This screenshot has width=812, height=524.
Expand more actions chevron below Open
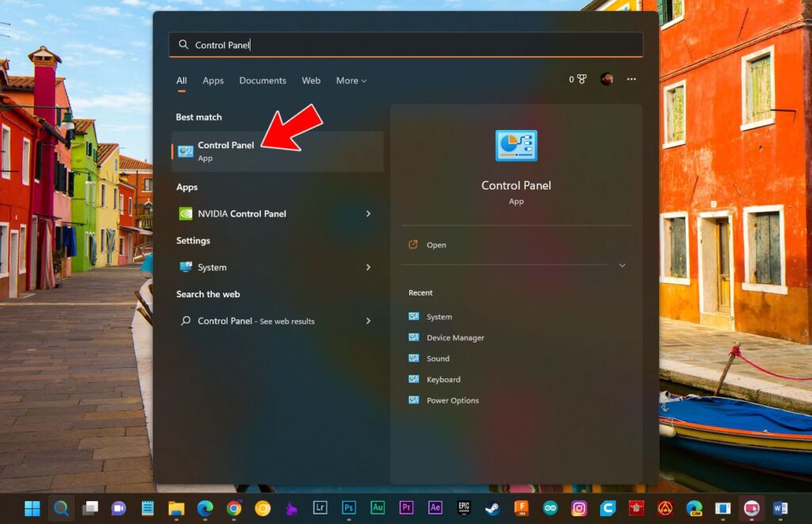tap(622, 265)
